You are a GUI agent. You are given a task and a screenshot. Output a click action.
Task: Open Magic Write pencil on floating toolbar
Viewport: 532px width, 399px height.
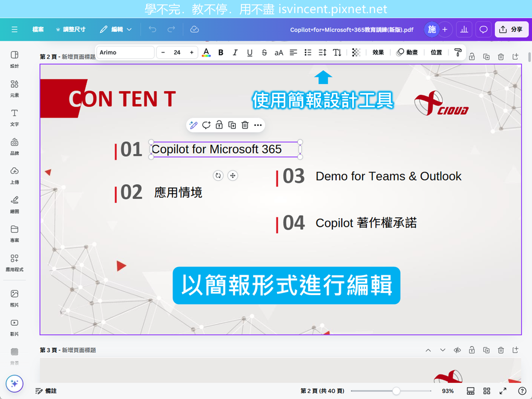tap(193, 125)
